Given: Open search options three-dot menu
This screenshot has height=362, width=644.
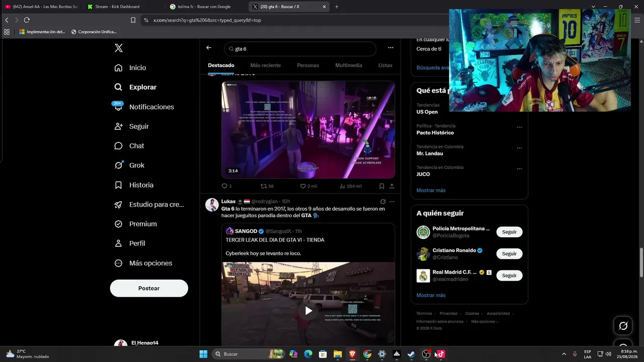Looking at the screenshot, I should 390,48.
